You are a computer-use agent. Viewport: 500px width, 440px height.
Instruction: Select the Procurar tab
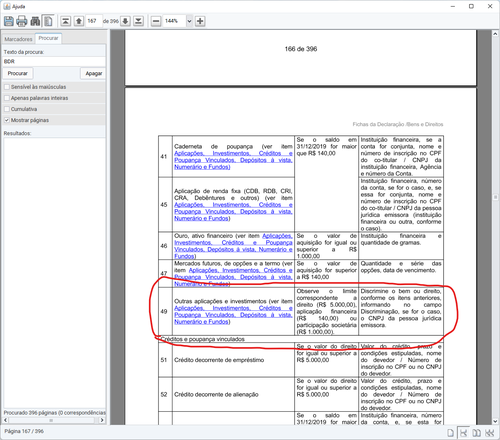pyautogui.click(x=48, y=38)
